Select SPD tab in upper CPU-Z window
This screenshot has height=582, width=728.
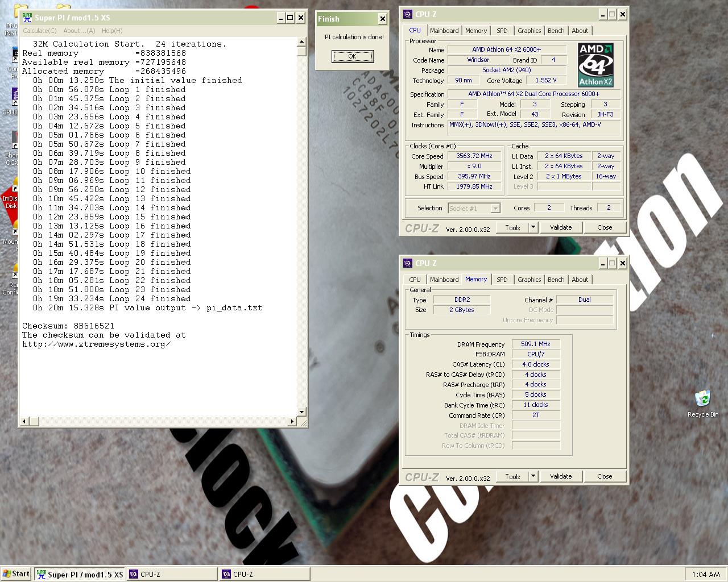coord(502,31)
